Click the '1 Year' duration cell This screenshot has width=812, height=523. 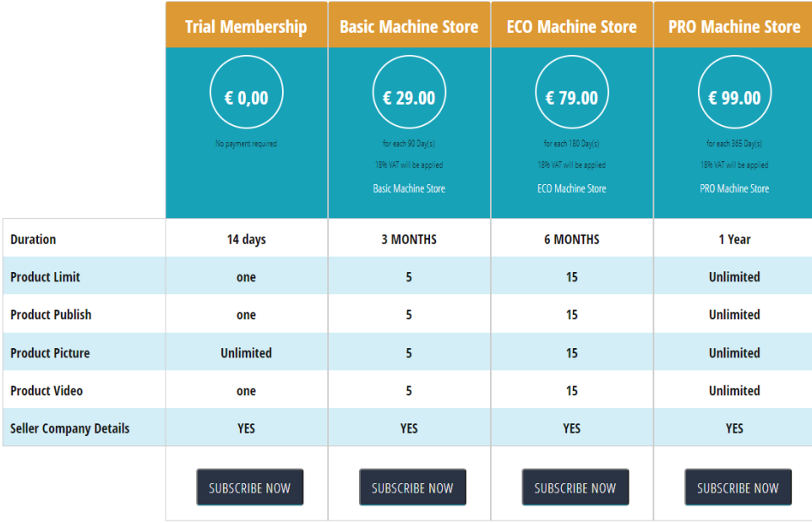(734, 239)
